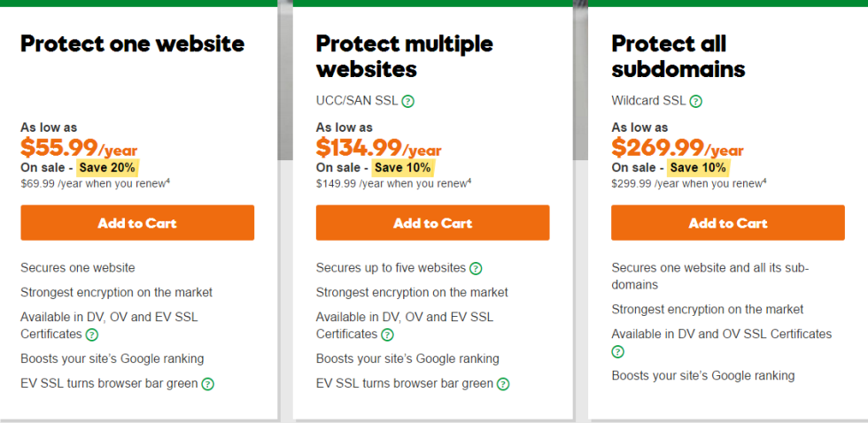Add the one-website SSL plan to cart
Screen dimensions: 868x423
(137, 223)
